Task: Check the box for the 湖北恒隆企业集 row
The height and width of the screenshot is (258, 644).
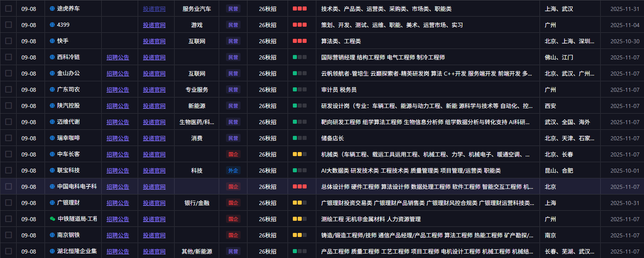Action: pyautogui.click(x=9, y=251)
